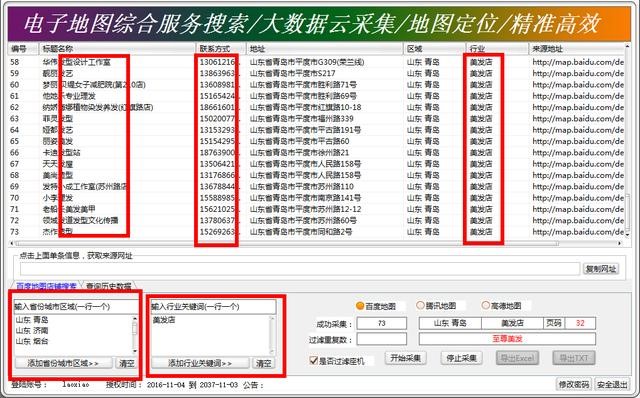Click the source URL text field

pyautogui.click(x=300, y=269)
